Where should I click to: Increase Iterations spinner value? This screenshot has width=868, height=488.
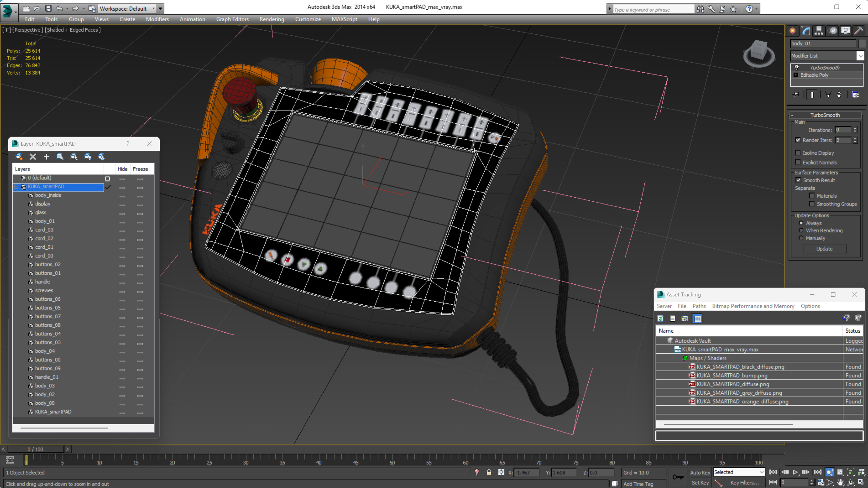pyautogui.click(x=855, y=128)
